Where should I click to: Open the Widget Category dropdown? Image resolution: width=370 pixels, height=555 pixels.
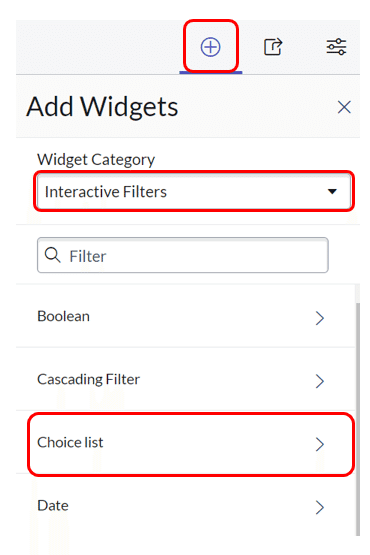(194, 191)
